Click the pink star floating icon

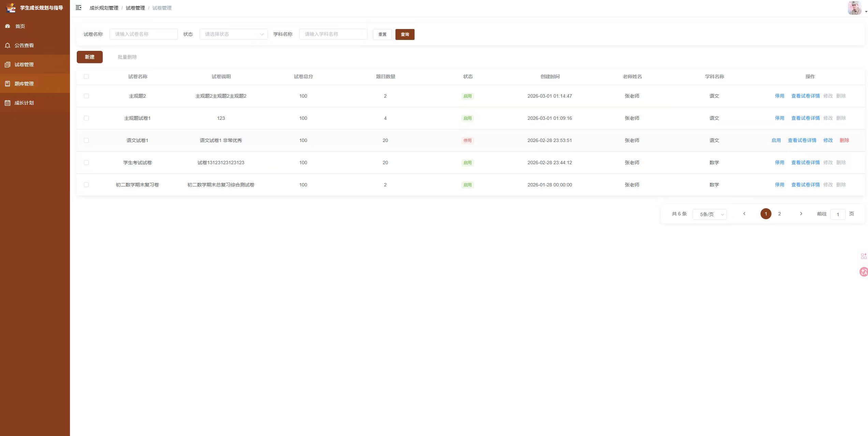click(864, 272)
